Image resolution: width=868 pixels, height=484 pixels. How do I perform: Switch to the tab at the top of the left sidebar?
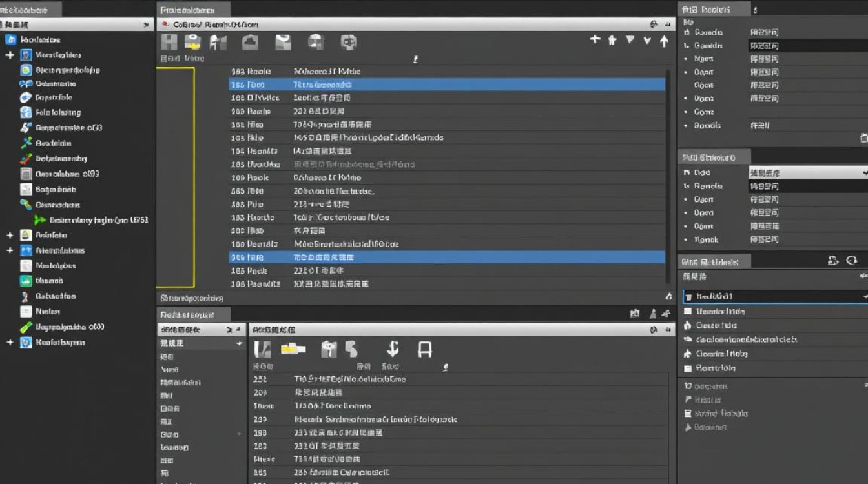click(x=31, y=10)
